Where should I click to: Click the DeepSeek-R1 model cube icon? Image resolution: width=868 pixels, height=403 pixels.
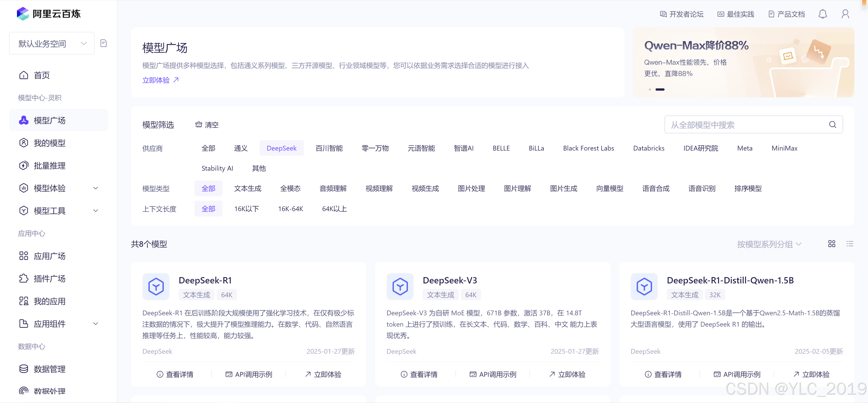coord(156,286)
